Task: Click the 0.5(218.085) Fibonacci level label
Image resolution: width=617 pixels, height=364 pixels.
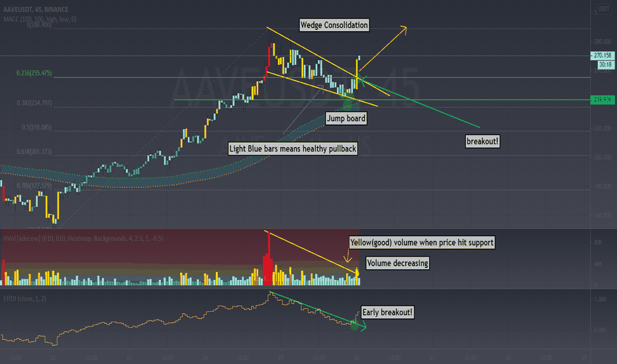Action: (36, 128)
